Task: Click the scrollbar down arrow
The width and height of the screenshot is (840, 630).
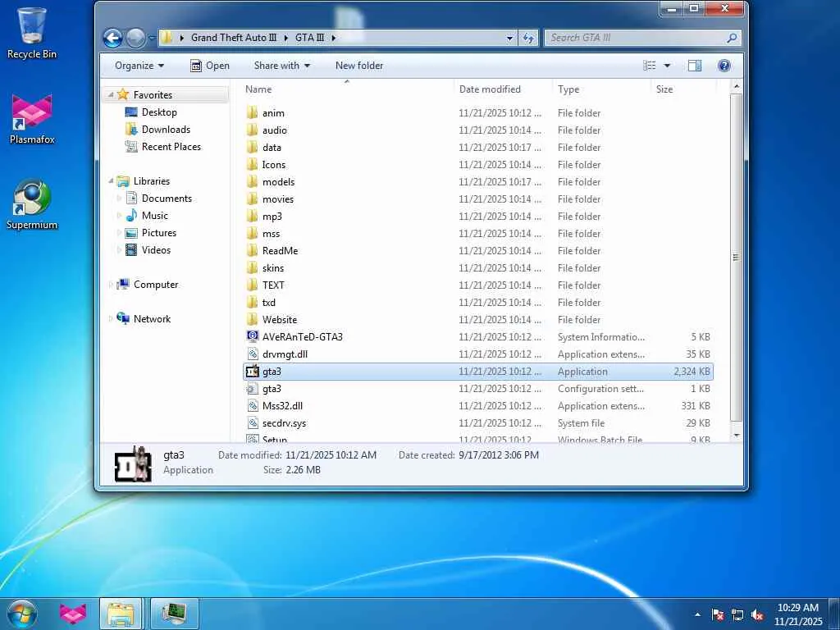Action: (x=736, y=435)
